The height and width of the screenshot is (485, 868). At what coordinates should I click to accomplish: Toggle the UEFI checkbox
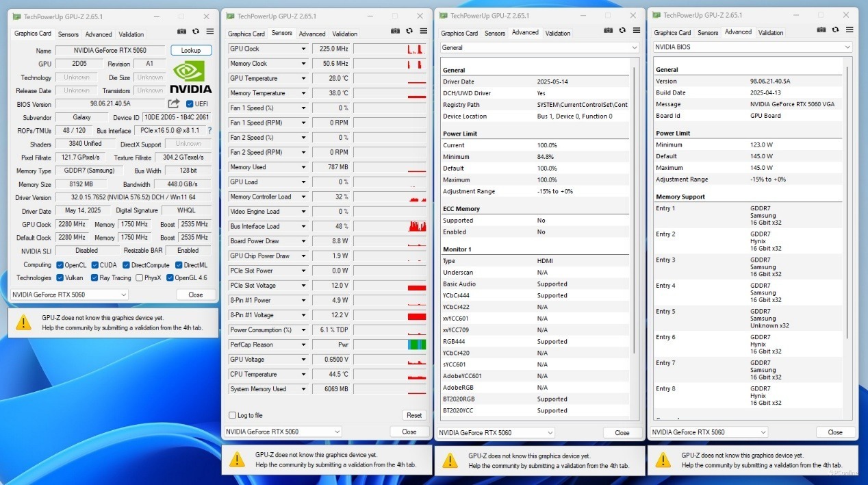(190, 104)
